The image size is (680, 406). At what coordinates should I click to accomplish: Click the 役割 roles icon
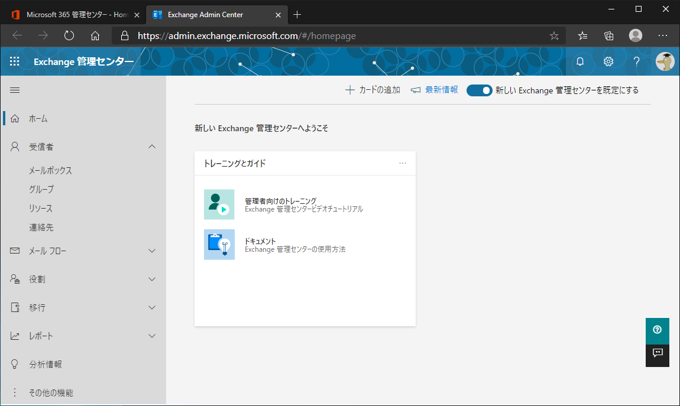(x=15, y=279)
